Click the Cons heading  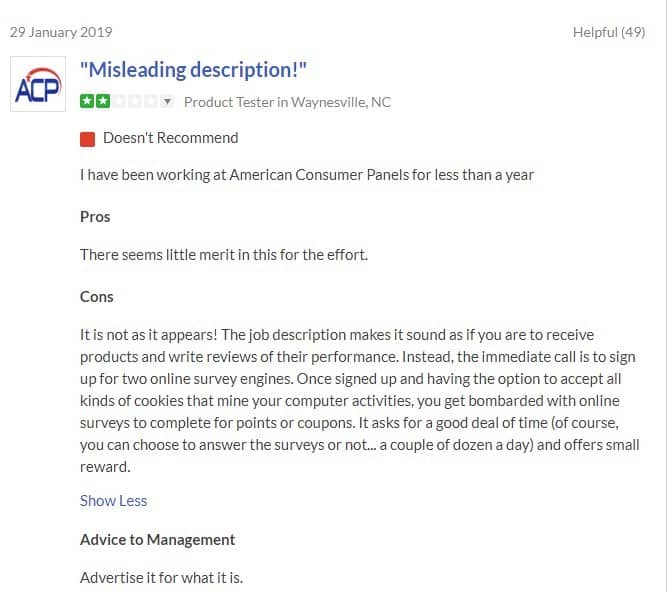tap(97, 296)
